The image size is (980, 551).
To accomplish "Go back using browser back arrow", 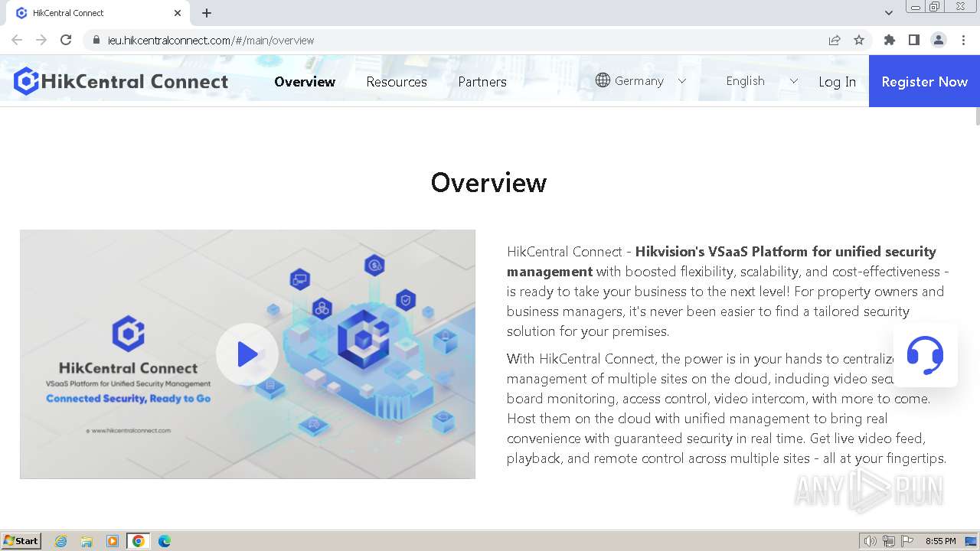I will coord(17,40).
